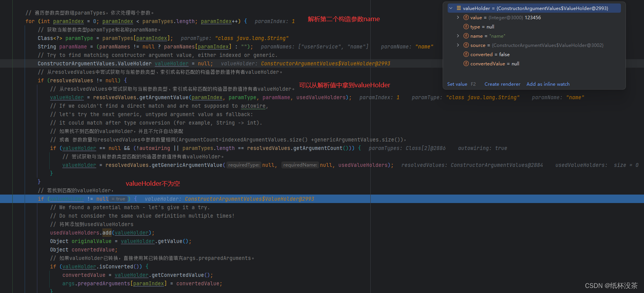Expand the value = Integer@3000 field
Screen dimensions: 644x293
(458, 17)
